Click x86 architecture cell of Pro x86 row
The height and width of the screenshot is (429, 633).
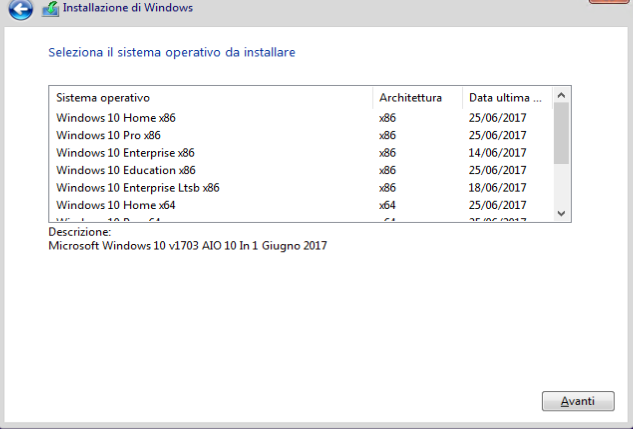pyautogui.click(x=387, y=135)
